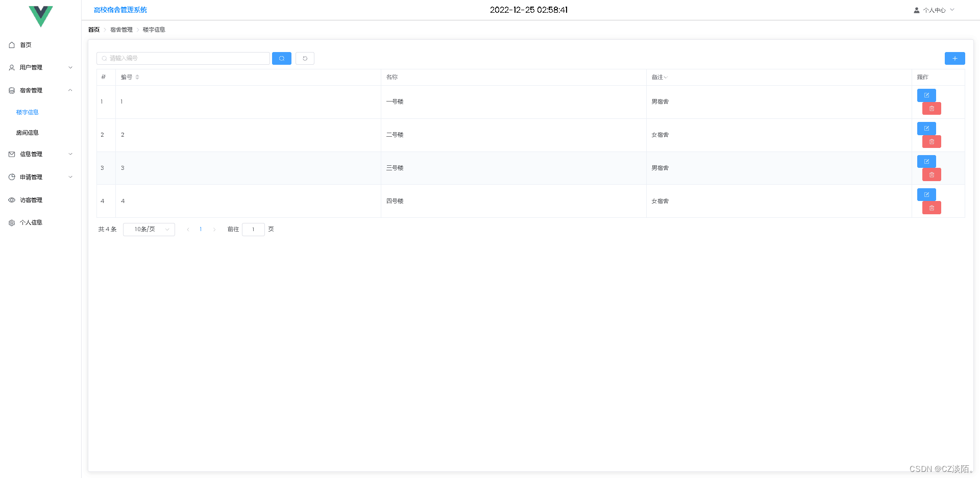Click the 宿舍管理 breadcrumb
The height and width of the screenshot is (478, 980).
pos(121,30)
